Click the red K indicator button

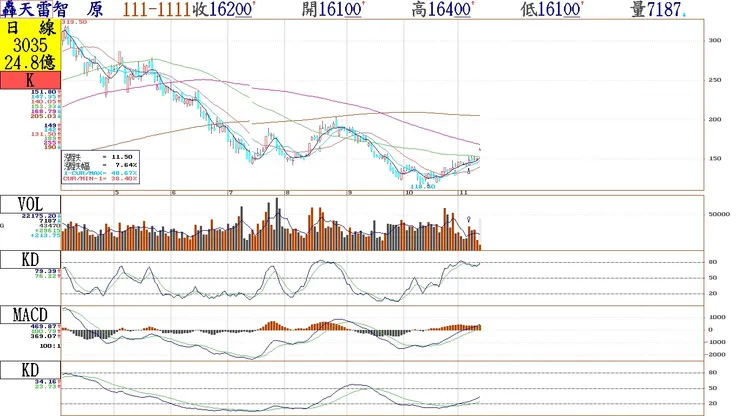tap(30, 80)
